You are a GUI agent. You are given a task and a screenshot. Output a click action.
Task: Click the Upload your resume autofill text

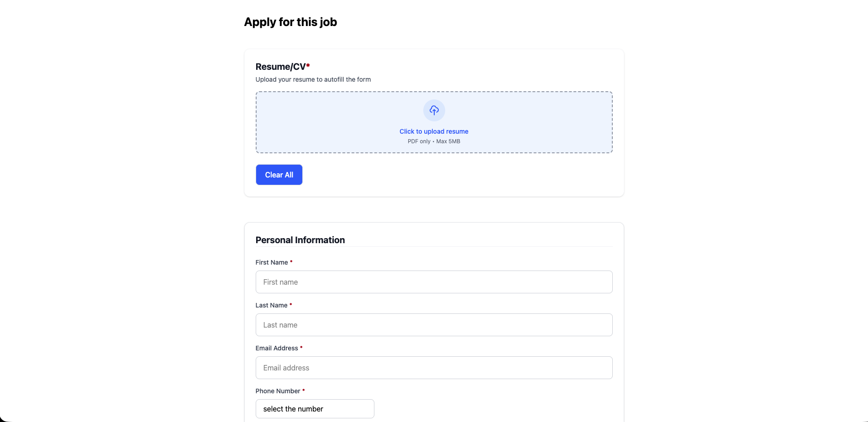pos(313,79)
